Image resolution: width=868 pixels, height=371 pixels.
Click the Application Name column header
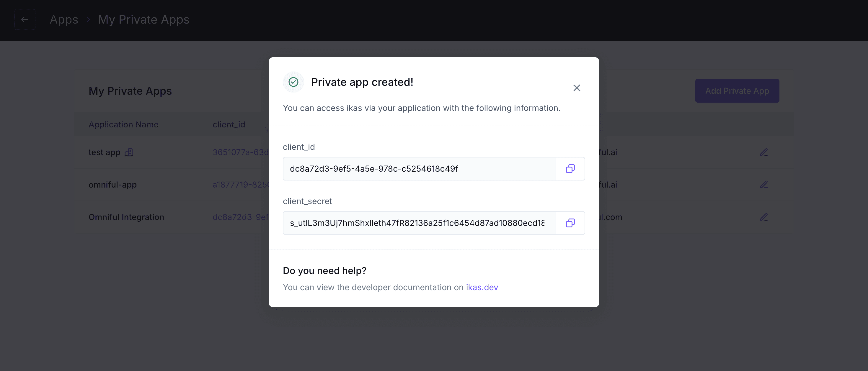point(123,124)
